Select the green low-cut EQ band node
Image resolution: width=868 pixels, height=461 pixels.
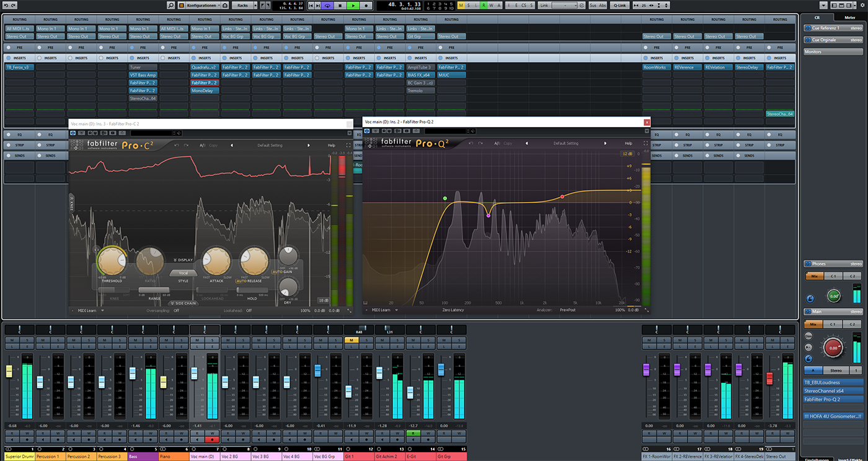click(445, 198)
